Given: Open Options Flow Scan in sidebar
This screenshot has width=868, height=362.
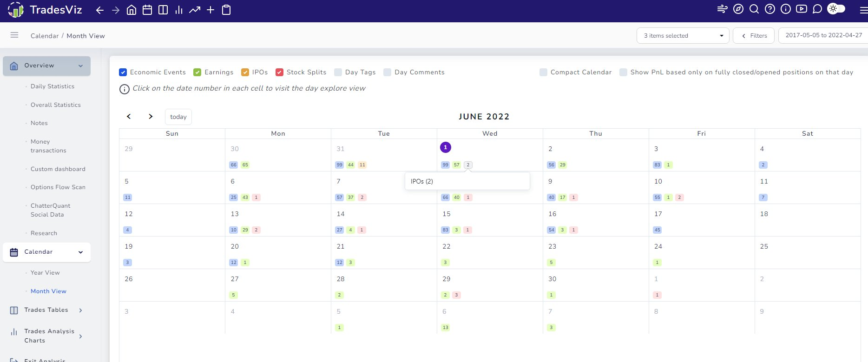Looking at the screenshot, I should coord(58,187).
